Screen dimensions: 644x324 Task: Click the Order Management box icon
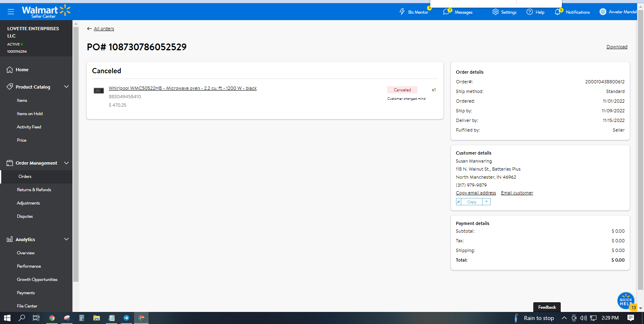click(10, 163)
